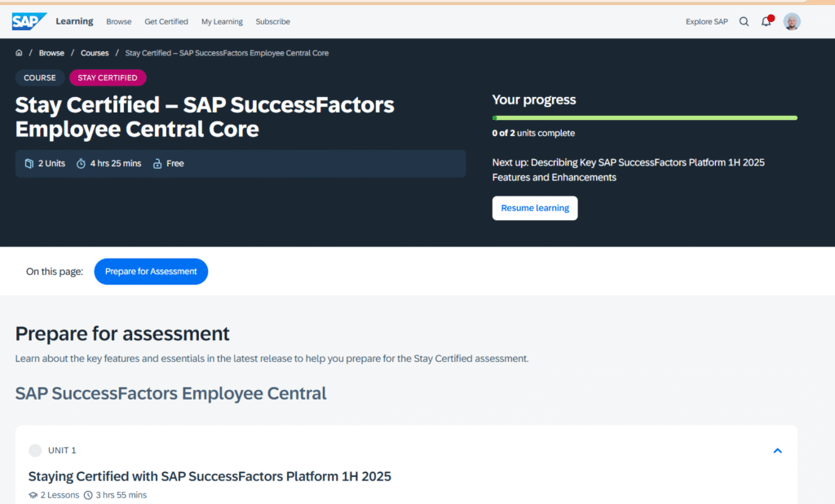Click the 'Your progress' heading
This screenshot has height=504, width=835.
click(x=534, y=99)
